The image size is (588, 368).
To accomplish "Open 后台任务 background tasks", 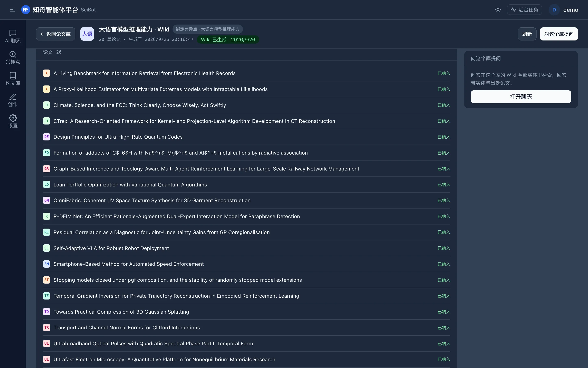I will pos(524,10).
